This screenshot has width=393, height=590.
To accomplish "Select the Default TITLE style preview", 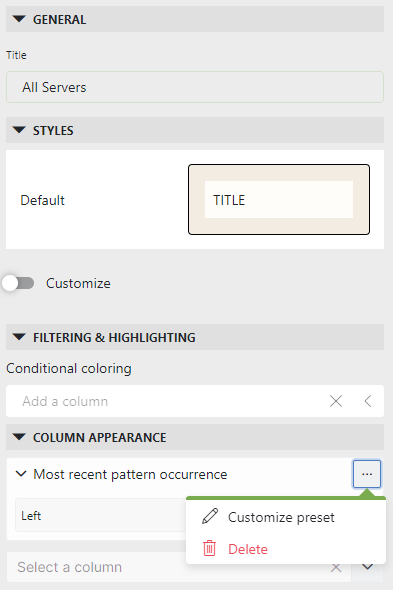I will (279, 199).
